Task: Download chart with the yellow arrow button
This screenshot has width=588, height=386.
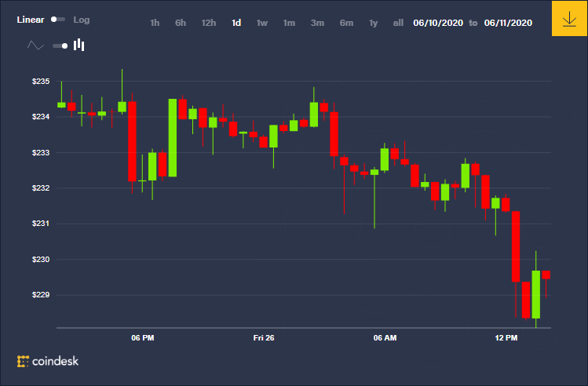Action: (x=569, y=18)
